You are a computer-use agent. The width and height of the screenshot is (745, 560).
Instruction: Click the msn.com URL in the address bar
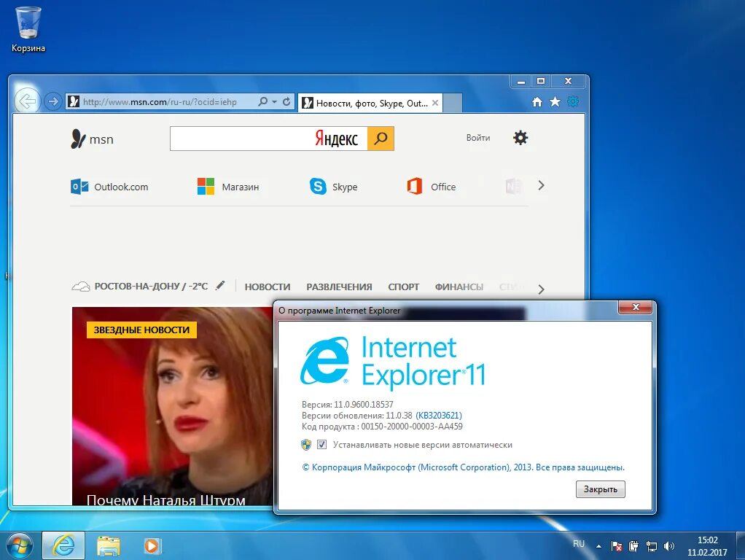tap(160, 102)
